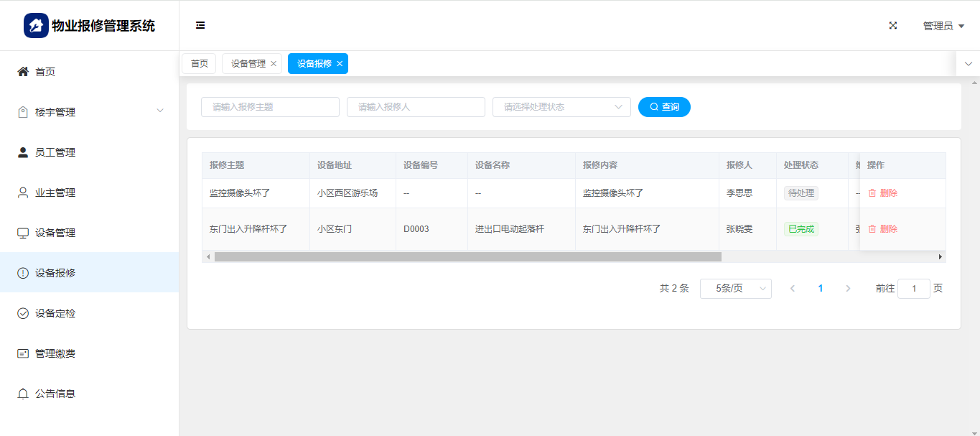980x436 pixels.
Task: Switch to the 首页 tab
Action: 199,64
